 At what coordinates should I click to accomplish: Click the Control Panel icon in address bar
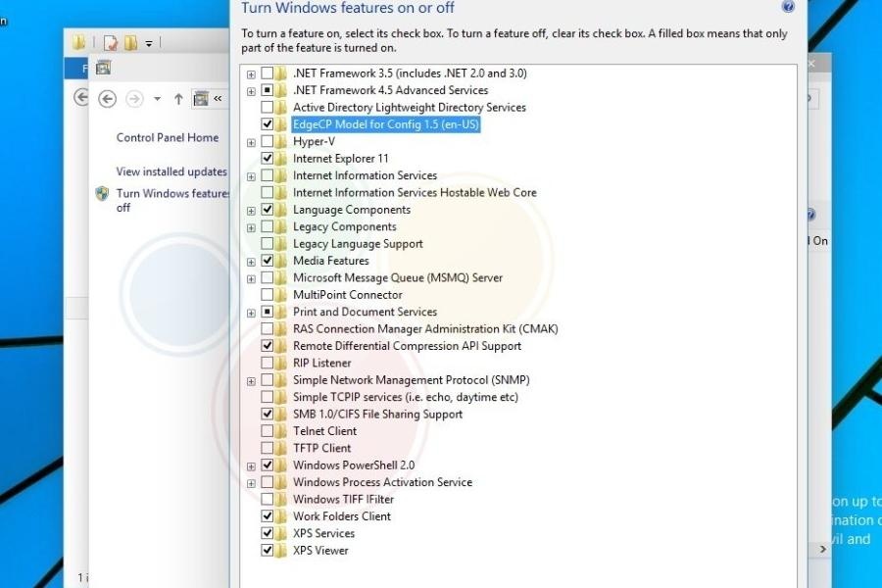pos(201,99)
